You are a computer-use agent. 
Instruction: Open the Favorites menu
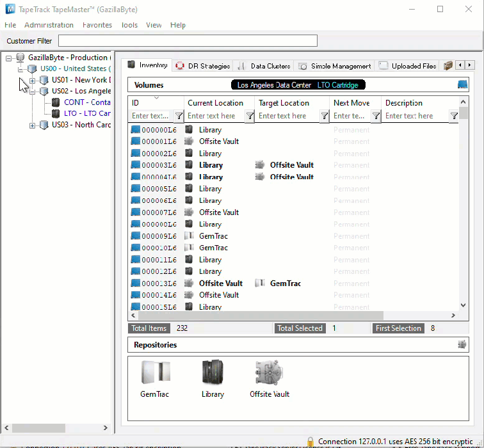(97, 25)
